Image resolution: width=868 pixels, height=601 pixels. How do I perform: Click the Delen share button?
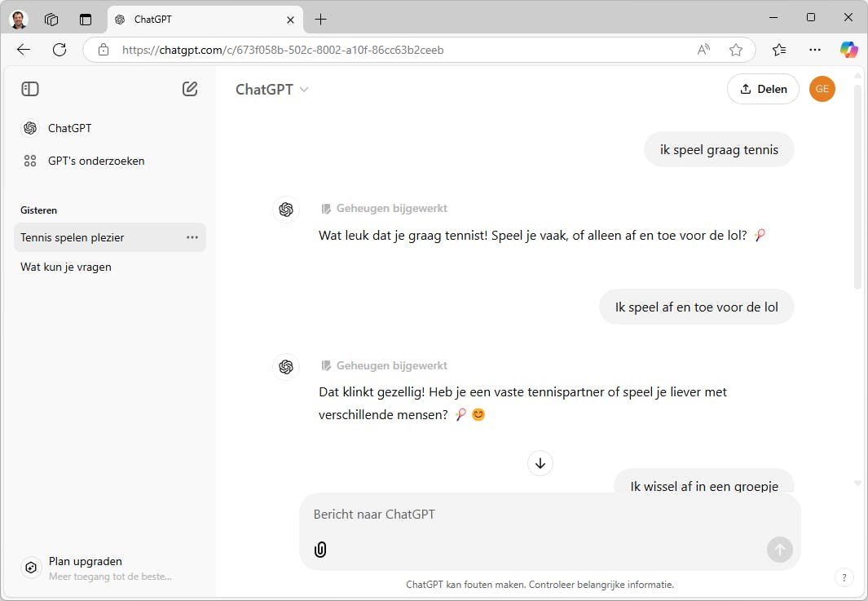click(x=763, y=89)
